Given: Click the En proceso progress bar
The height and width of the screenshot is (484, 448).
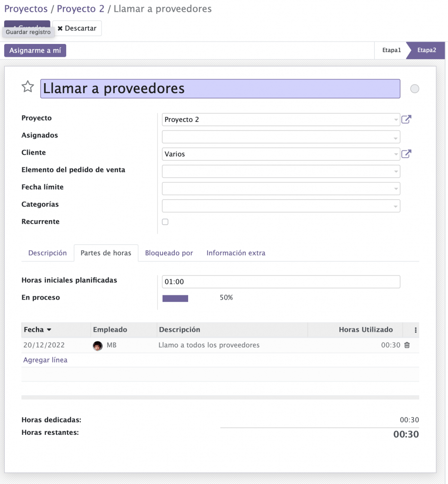Looking at the screenshot, I should pyautogui.click(x=175, y=298).
